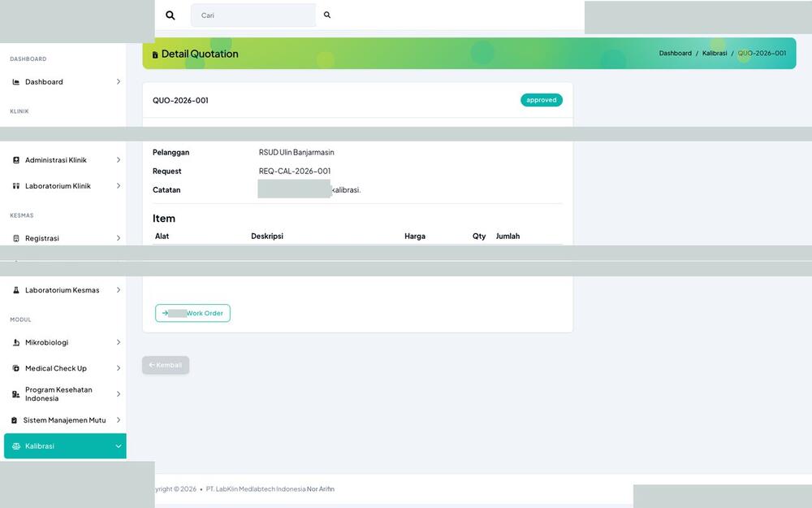This screenshot has height=508, width=812.
Task: Open Program Kesehatan Indonesia menu item
Action: 65,394
